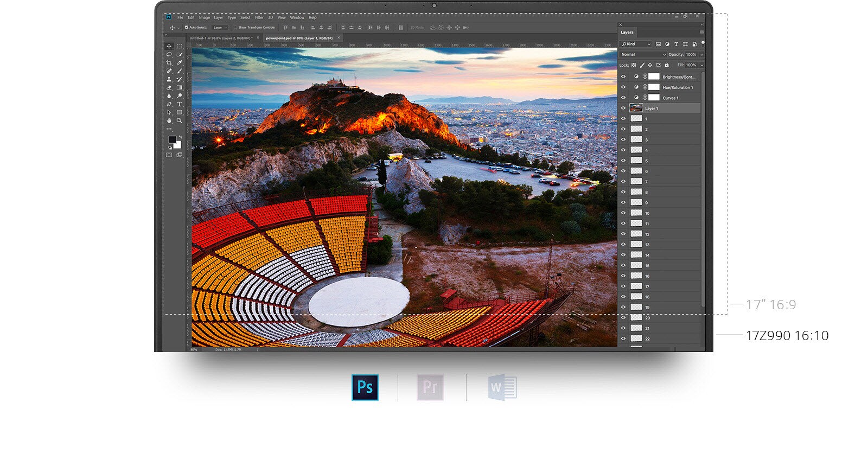The height and width of the screenshot is (454, 868).
Task: Select the Hand tool
Action: (x=169, y=120)
